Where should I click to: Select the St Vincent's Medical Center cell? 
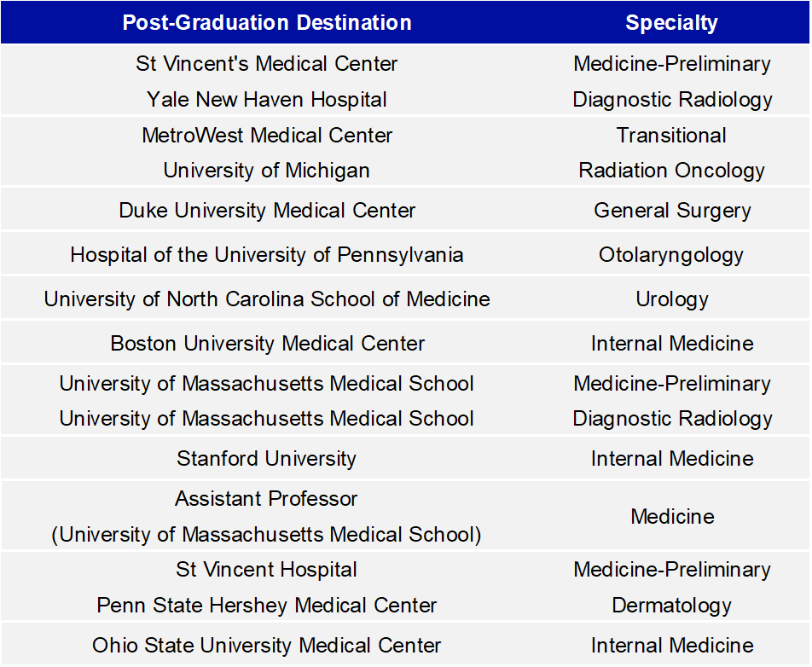click(267, 64)
